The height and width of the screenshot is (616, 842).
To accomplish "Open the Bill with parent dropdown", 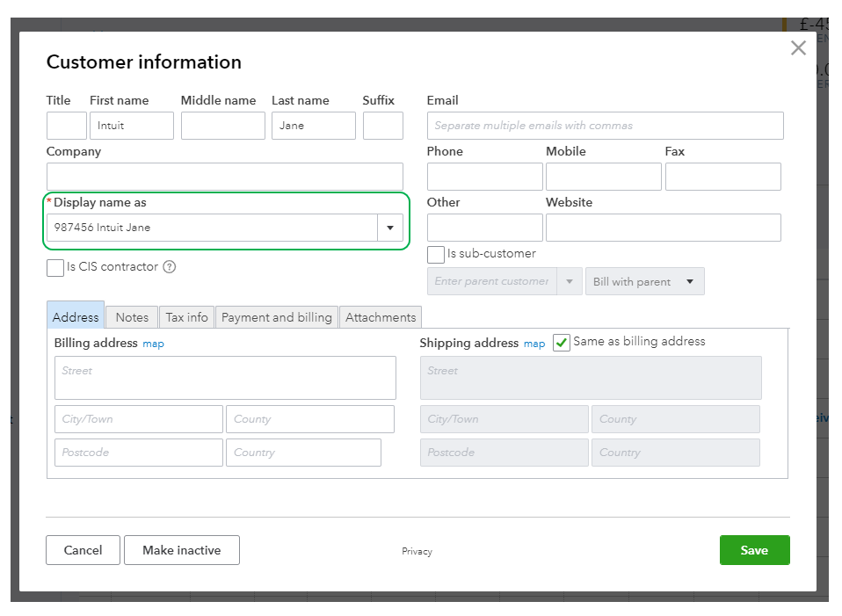I will pyautogui.click(x=644, y=281).
